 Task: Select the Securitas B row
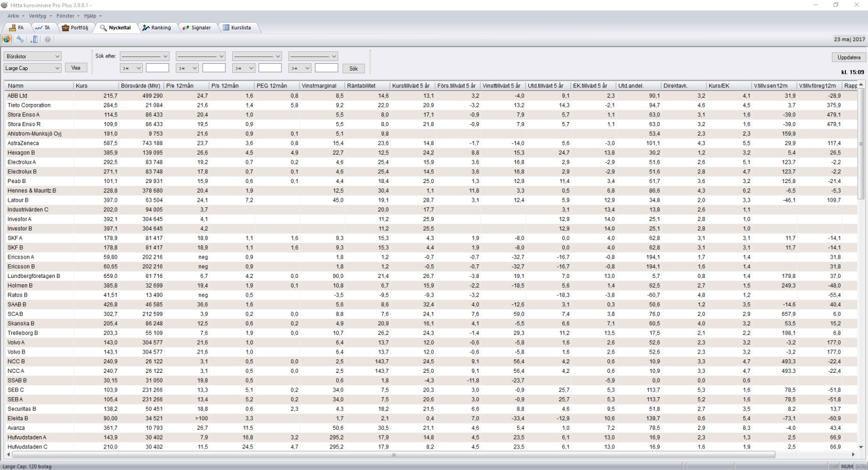click(x=431, y=409)
